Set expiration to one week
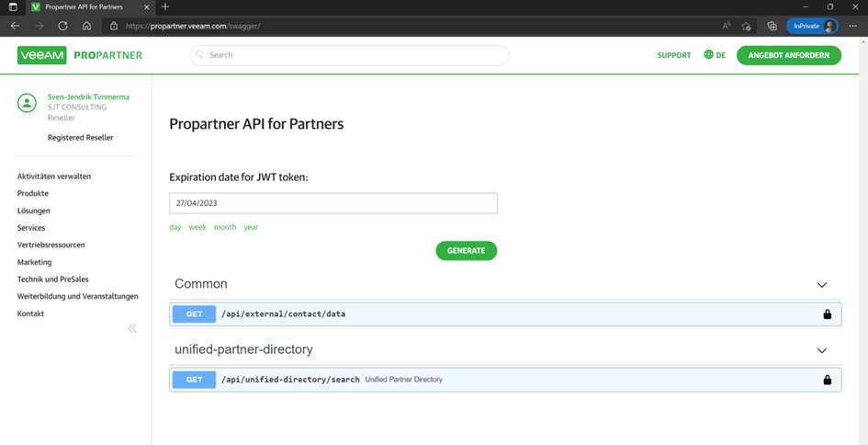 point(197,227)
